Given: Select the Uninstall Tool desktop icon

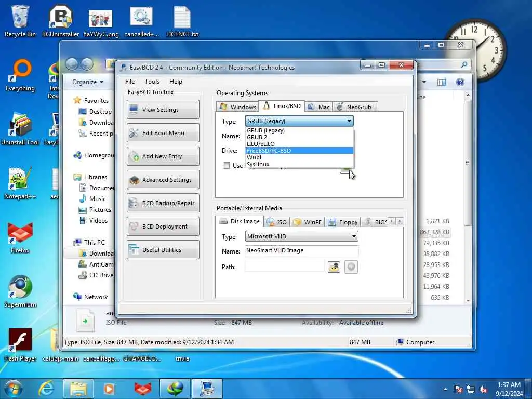Looking at the screenshot, I should (x=20, y=129).
